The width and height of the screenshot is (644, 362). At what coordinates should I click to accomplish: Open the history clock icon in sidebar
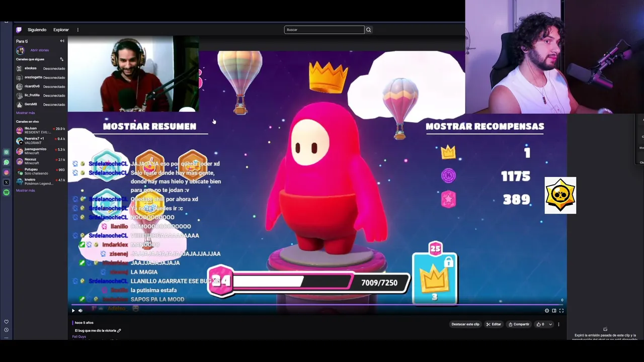tap(6, 330)
